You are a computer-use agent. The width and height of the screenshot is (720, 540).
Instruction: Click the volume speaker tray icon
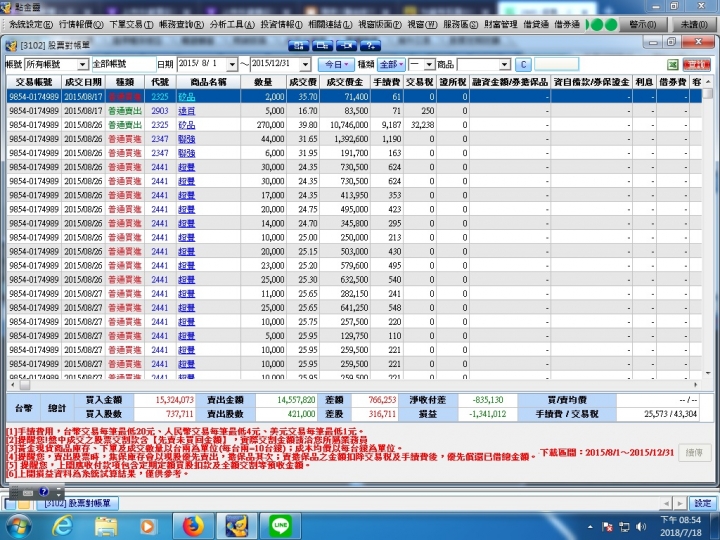tap(641, 527)
